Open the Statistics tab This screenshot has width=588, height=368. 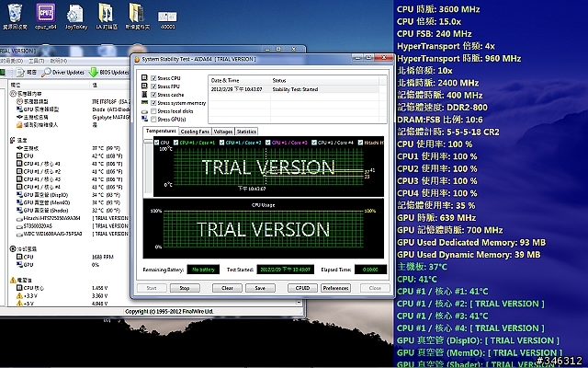pyautogui.click(x=246, y=132)
